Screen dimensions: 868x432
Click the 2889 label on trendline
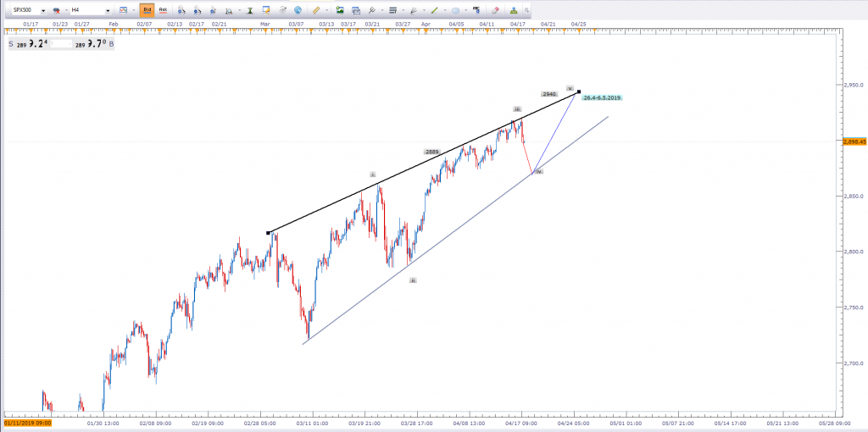coord(431,151)
